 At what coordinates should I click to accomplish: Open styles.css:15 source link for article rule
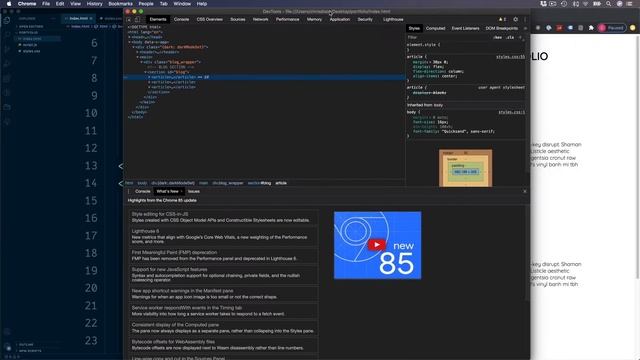510,57
